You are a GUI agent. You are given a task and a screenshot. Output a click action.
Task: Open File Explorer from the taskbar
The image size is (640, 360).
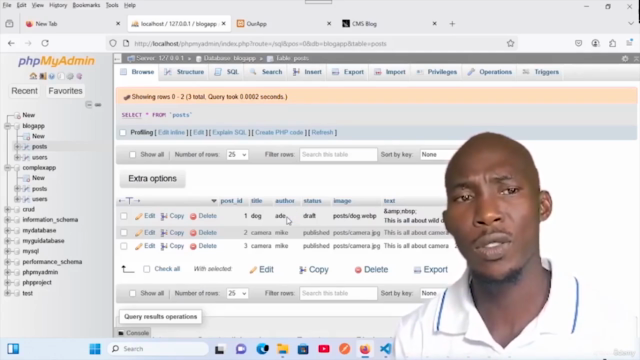[x=282, y=349]
